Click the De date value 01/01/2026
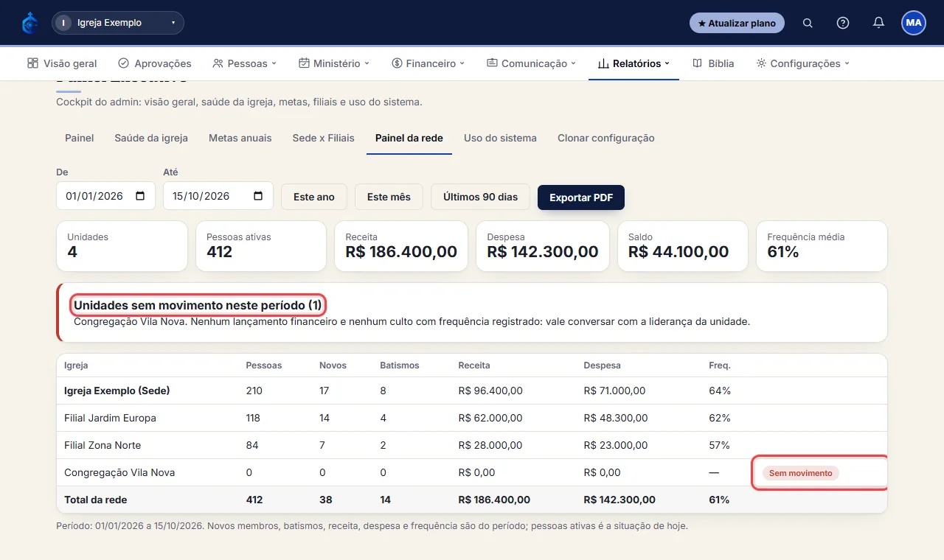This screenshot has height=560, width=944. click(x=96, y=196)
